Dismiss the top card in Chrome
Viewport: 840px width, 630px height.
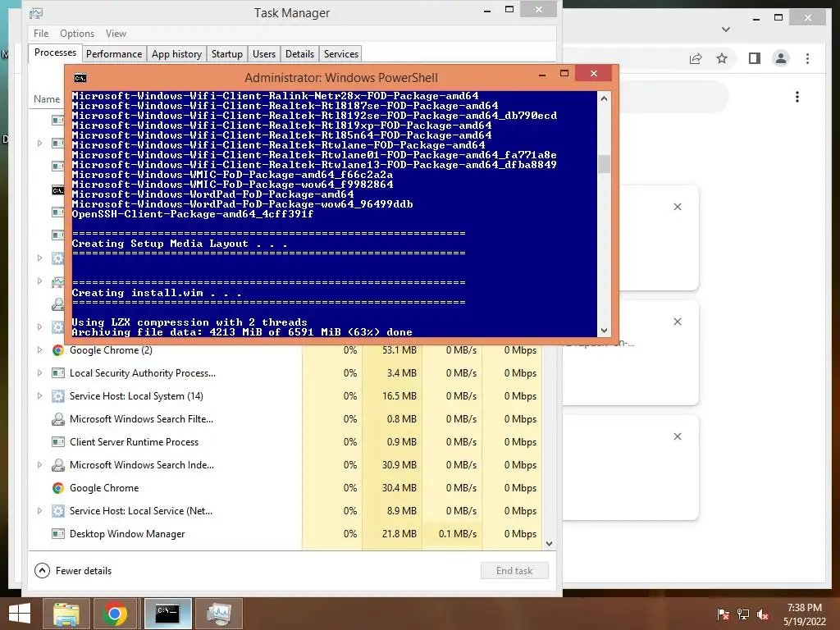pyautogui.click(x=677, y=207)
